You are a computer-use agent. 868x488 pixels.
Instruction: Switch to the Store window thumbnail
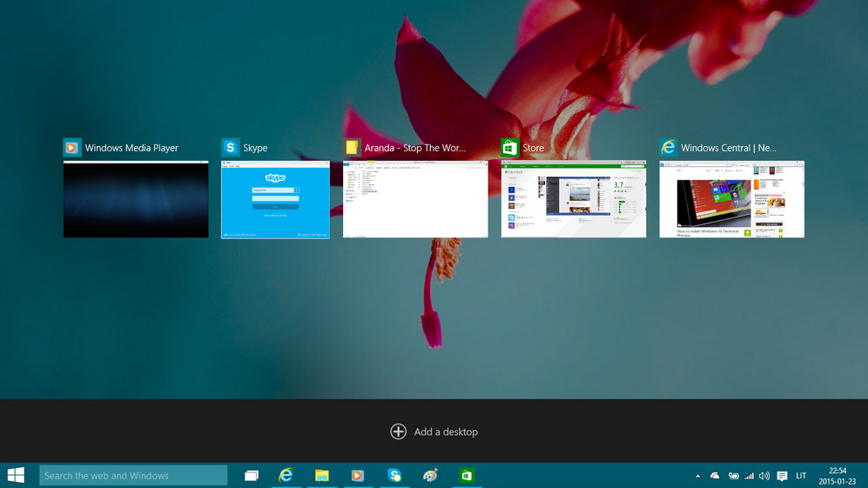[x=574, y=199]
